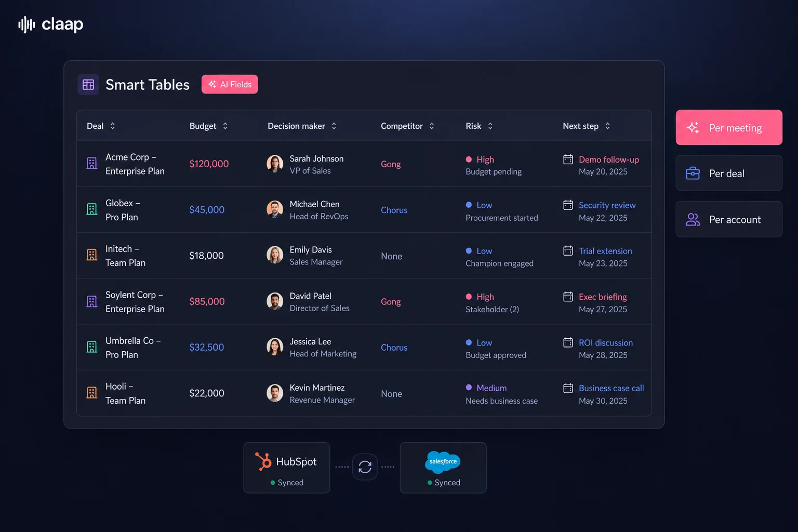Click Umbrella Co – Pro Plan deal

click(x=133, y=348)
